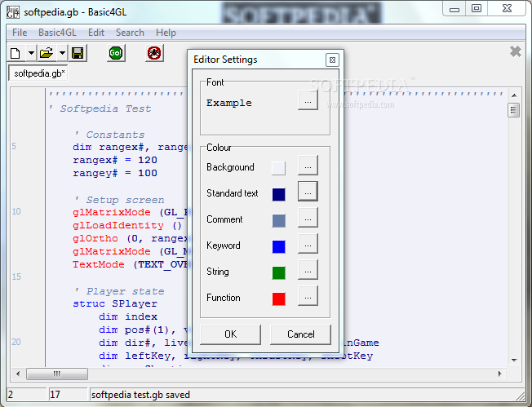Select the softpedia.gb* tab
The height and width of the screenshot is (407, 532).
tap(38, 73)
